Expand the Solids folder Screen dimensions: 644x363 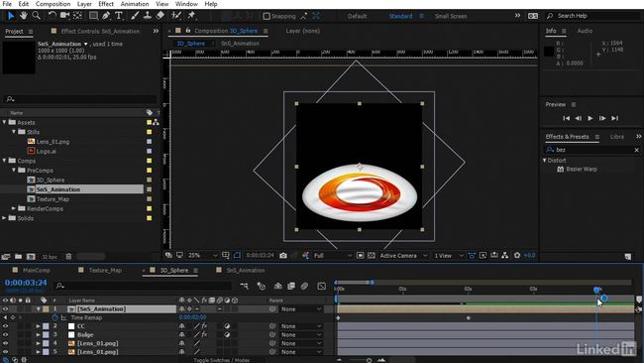pyautogui.click(x=5, y=218)
